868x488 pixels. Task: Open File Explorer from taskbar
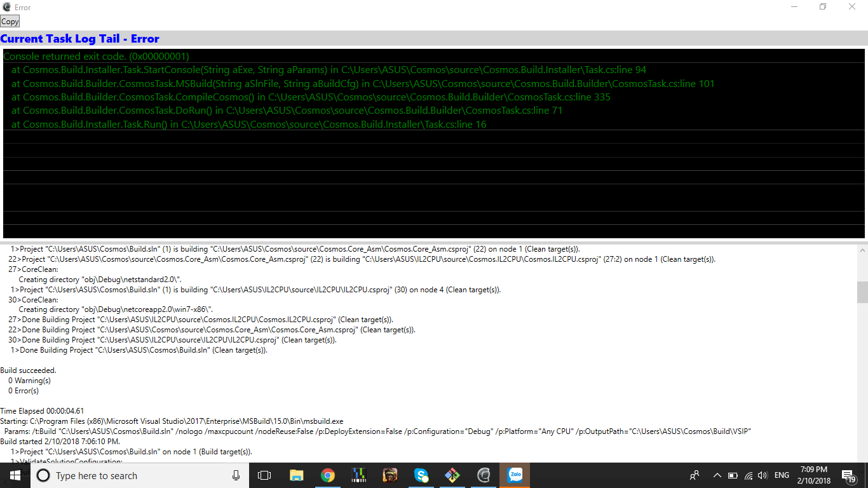[296, 475]
